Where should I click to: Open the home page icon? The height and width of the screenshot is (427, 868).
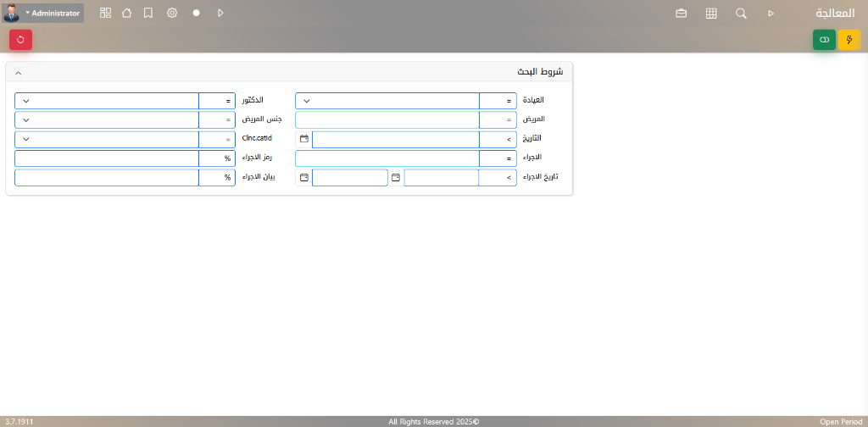(127, 14)
